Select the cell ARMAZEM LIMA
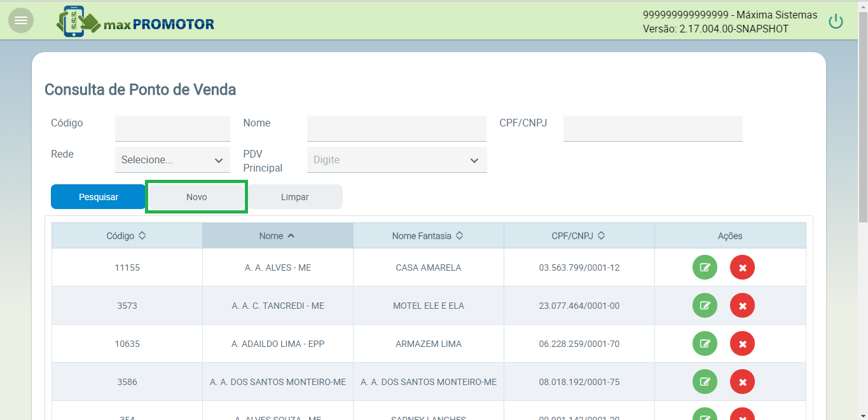 coord(429,344)
